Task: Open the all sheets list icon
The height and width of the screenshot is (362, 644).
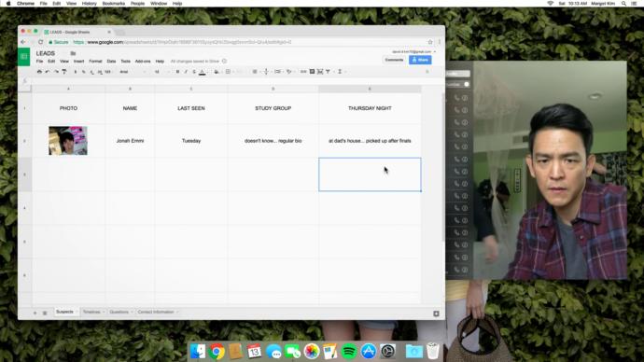Action: (x=45, y=313)
